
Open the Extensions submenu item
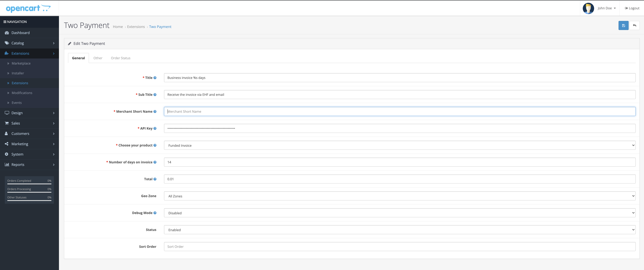pyautogui.click(x=20, y=83)
